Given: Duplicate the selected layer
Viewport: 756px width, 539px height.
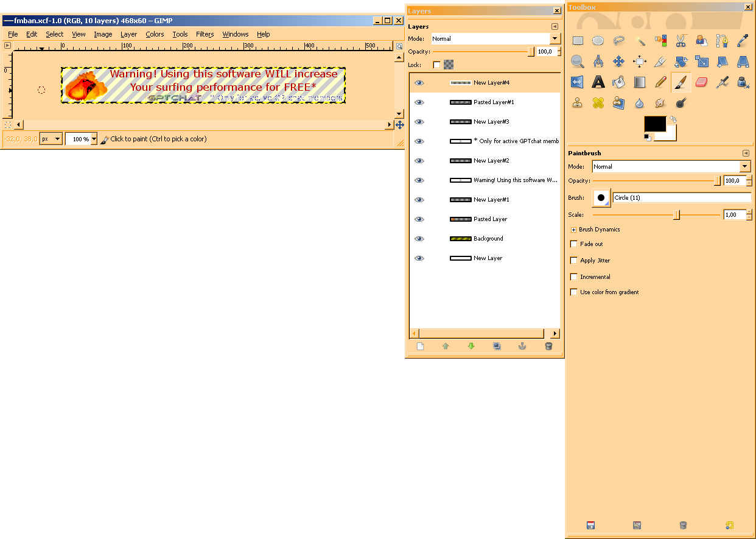Looking at the screenshot, I should (x=497, y=346).
